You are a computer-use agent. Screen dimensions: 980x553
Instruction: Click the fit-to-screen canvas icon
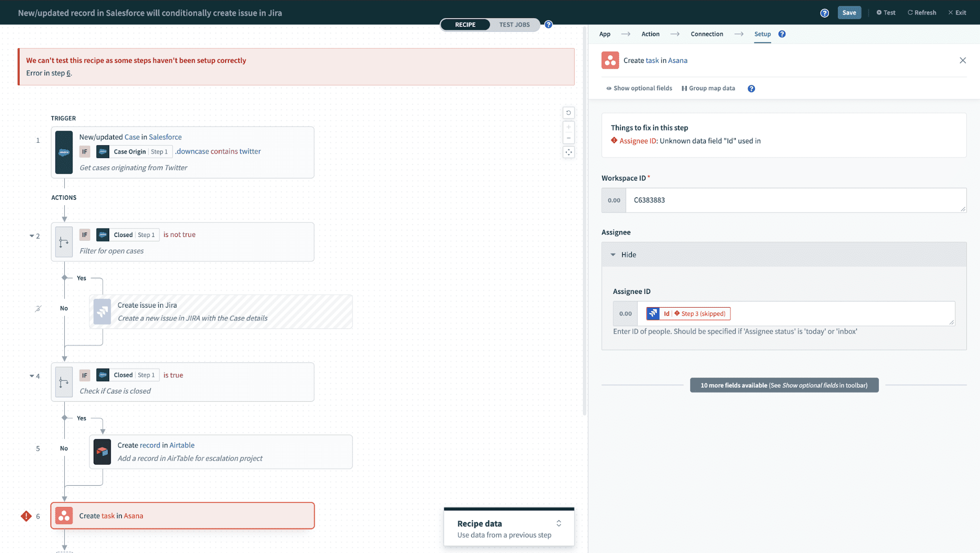point(569,152)
